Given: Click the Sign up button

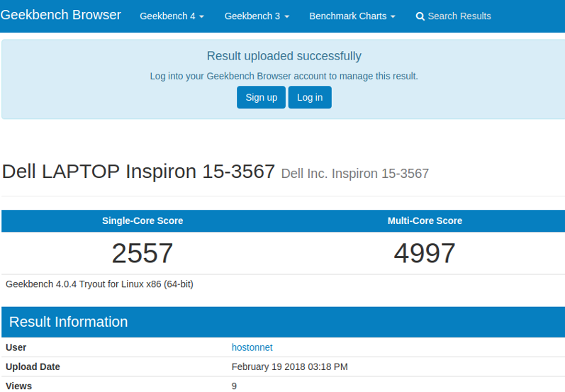Looking at the screenshot, I should pyautogui.click(x=262, y=97).
